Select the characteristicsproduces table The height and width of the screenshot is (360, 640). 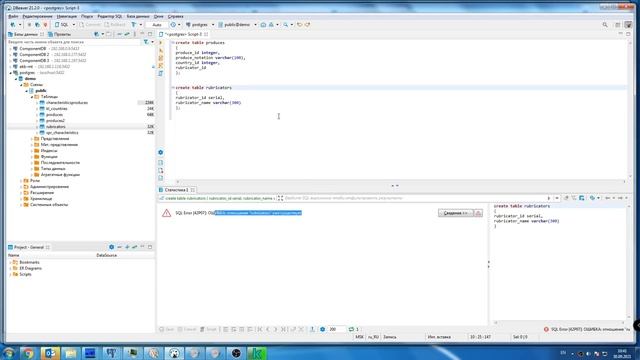pos(67,103)
